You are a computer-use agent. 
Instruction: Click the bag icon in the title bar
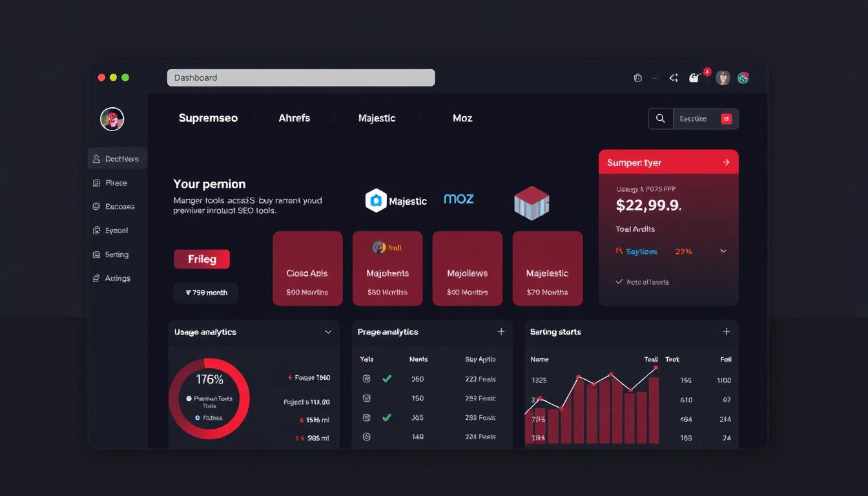pos(638,77)
